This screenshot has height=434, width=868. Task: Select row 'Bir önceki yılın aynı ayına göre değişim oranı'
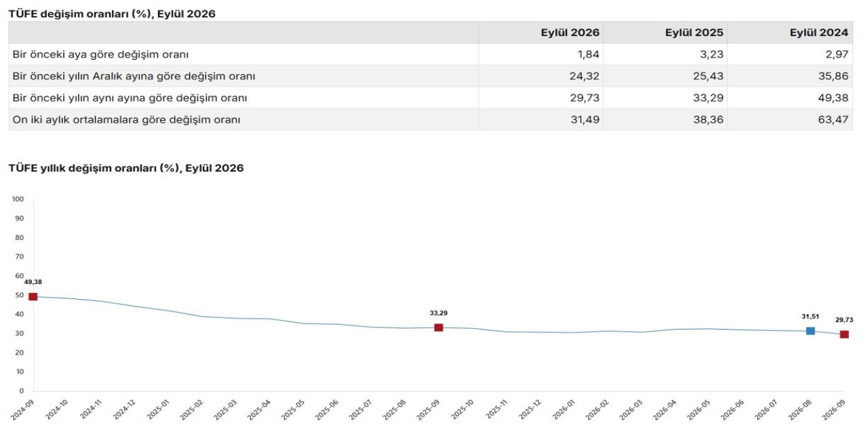pos(431,98)
